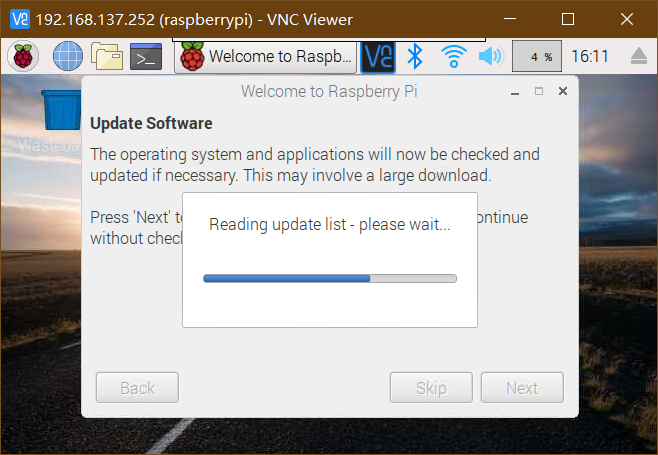Click 'Reading update list - please wait...' message

click(330, 224)
